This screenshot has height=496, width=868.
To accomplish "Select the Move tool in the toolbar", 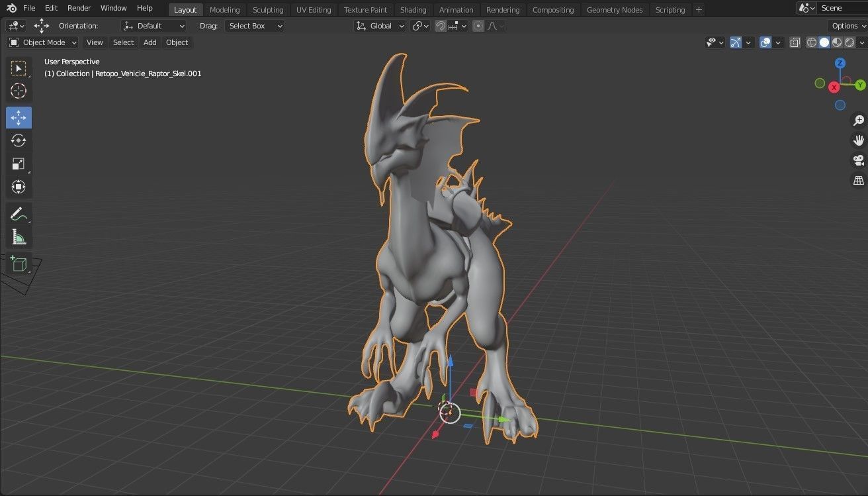I will [19, 117].
